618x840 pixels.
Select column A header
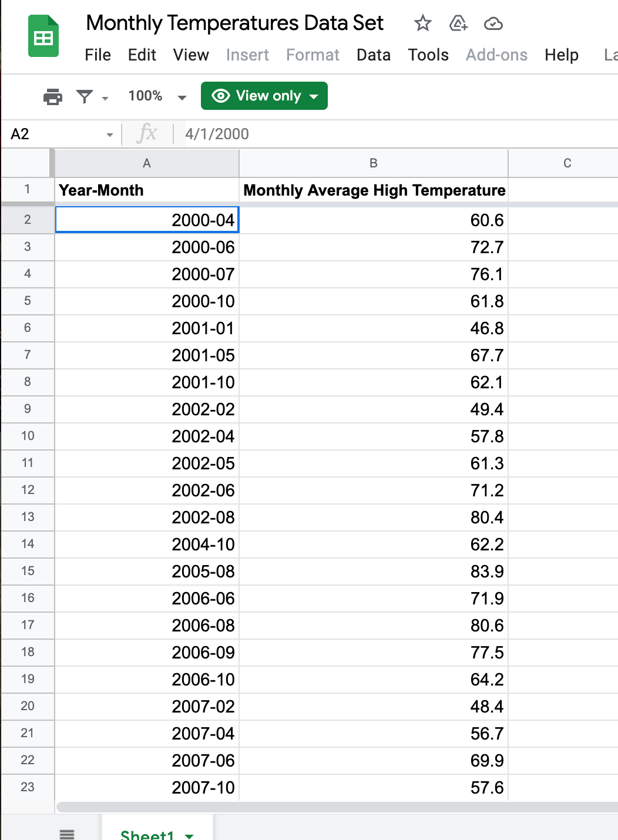[147, 163]
